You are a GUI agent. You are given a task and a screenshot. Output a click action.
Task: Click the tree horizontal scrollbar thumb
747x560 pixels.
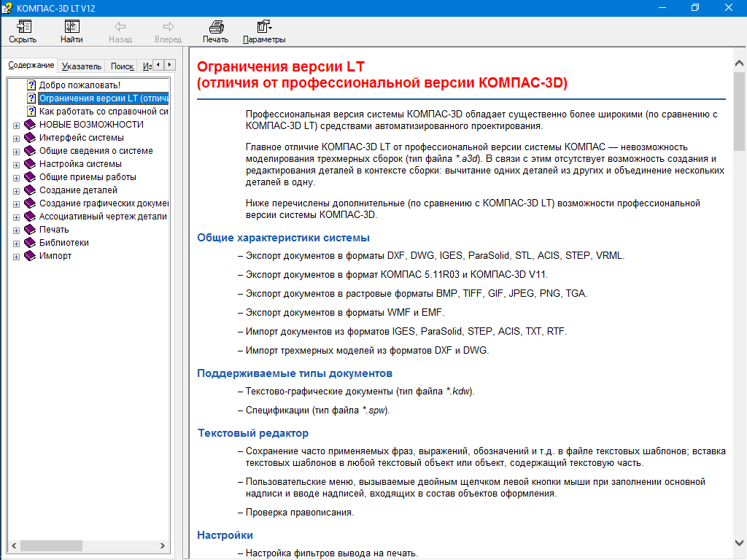pos(52,545)
